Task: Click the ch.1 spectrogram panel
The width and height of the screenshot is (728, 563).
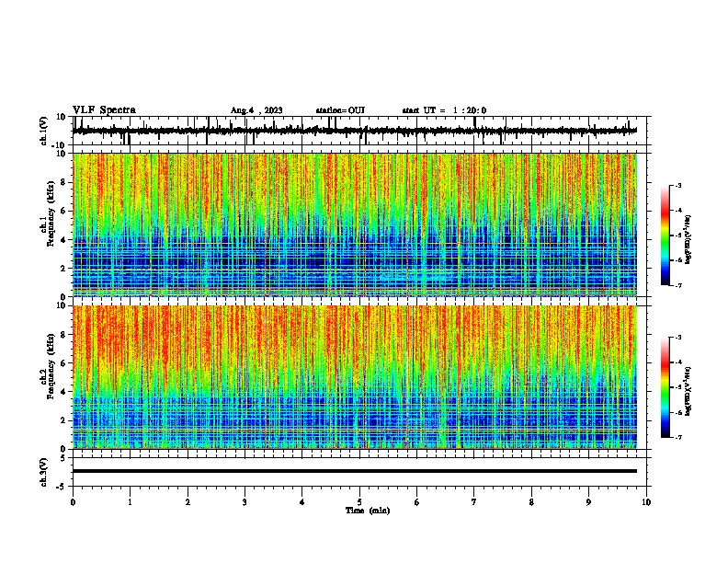Action: tap(355, 224)
